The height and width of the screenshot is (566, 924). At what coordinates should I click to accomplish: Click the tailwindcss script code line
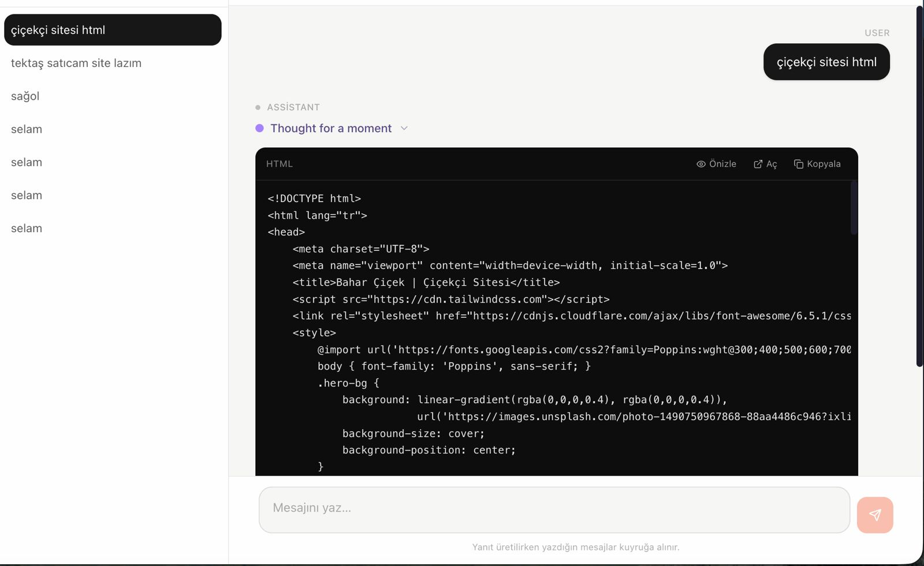coord(451,299)
